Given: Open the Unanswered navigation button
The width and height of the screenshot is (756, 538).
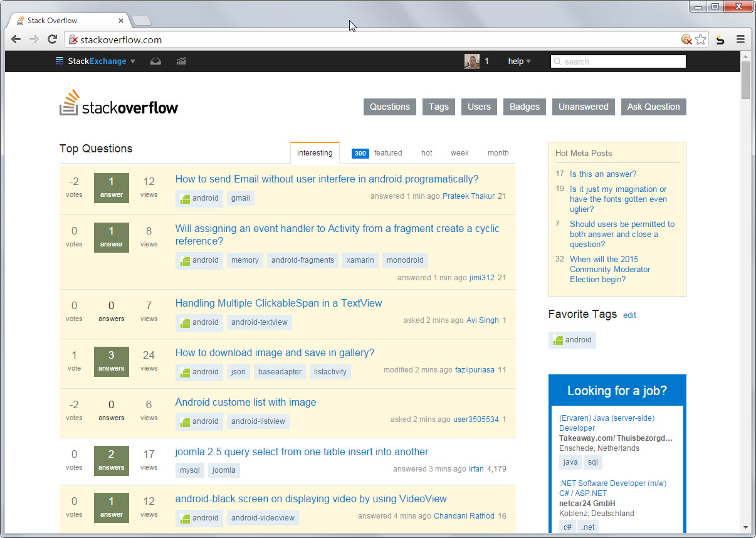Looking at the screenshot, I should point(584,107).
